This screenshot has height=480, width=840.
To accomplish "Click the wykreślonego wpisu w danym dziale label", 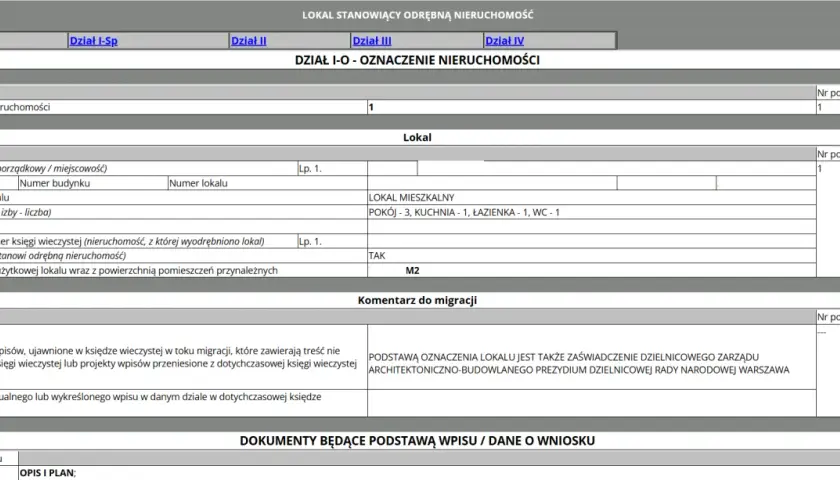I will pos(161,397).
